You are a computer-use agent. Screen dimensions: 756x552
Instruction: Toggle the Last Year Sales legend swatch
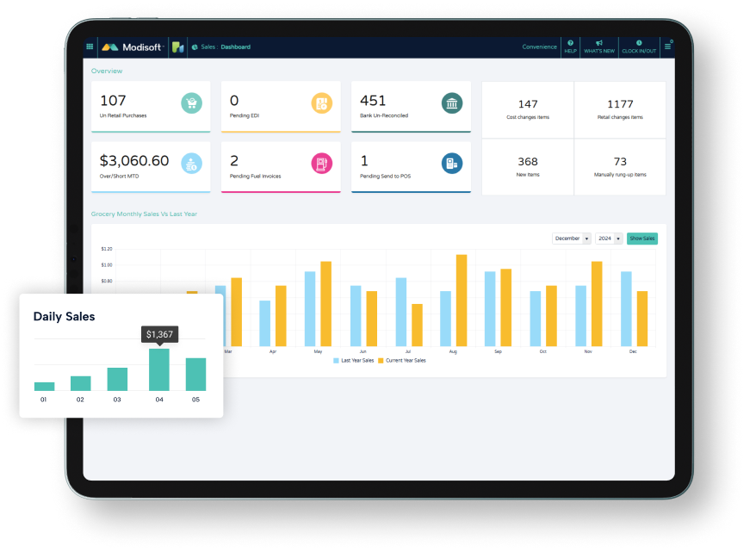(337, 361)
